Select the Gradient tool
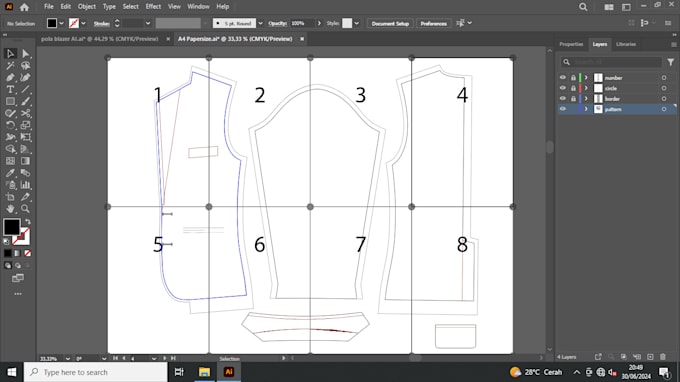Image resolution: width=680 pixels, height=382 pixels. (x=26, y=161)
